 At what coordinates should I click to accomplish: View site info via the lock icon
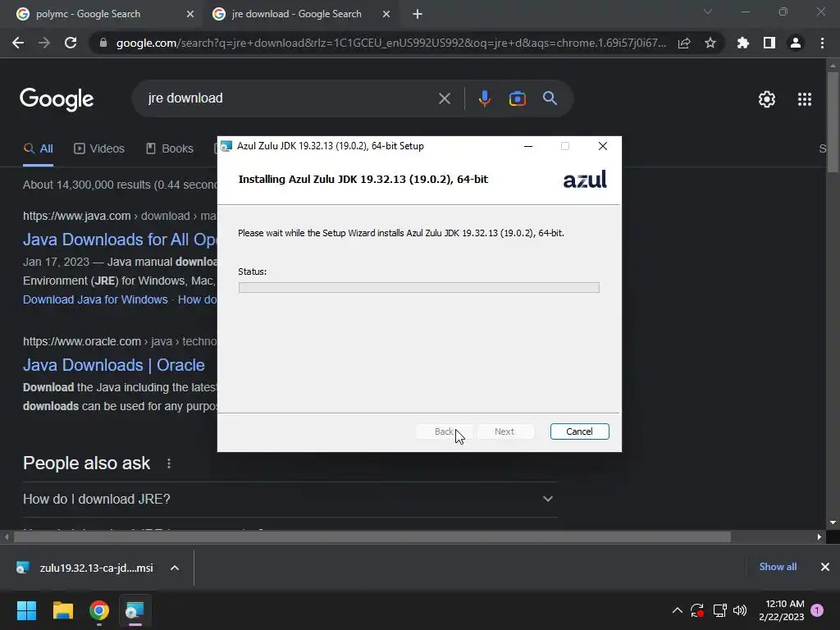103,43
